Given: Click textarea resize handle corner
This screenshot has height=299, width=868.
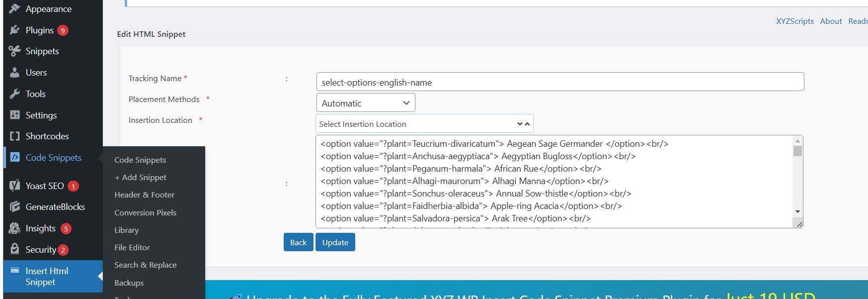Looking at the screenshot, I should [799, 224].
